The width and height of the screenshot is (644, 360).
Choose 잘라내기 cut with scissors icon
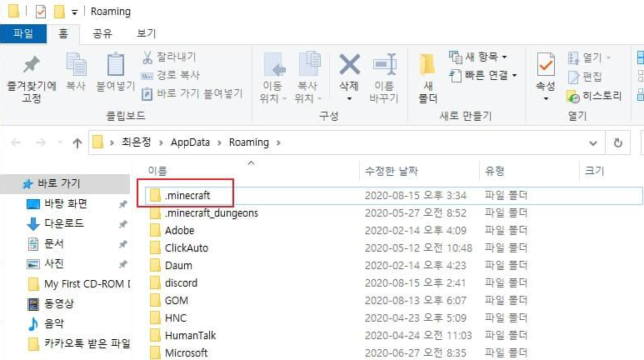pyautogui.click(x=169, y=57)
